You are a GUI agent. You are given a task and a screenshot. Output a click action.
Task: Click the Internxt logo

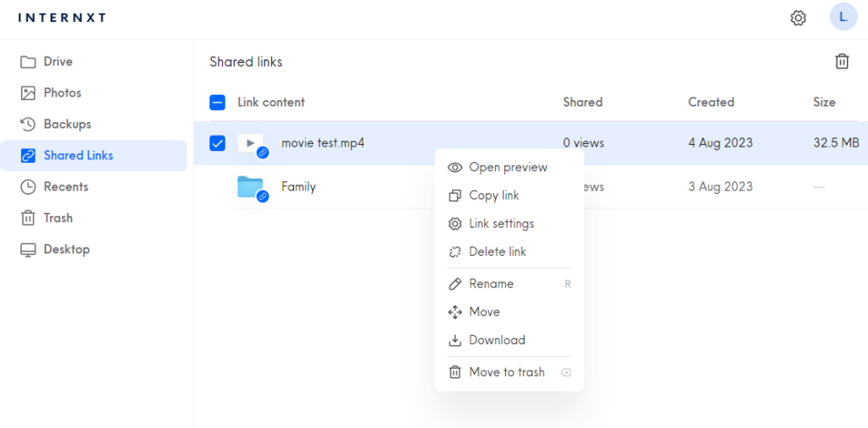click(x=62, y=17)
